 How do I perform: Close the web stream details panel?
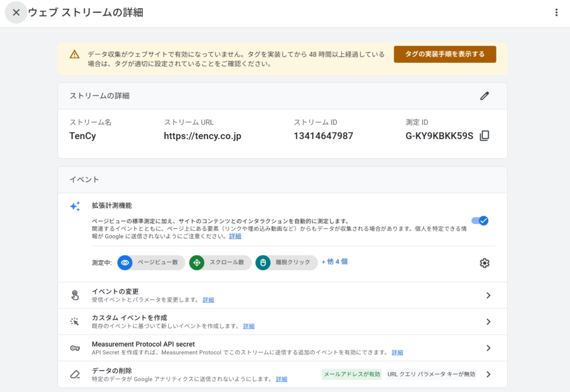pyautogui.click(x=16, y=12)
